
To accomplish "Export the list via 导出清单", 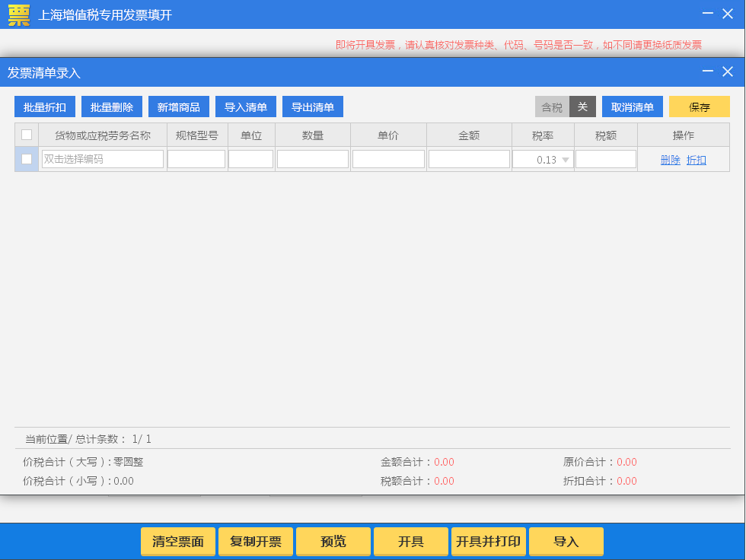I will pyautogui.click(x=313, y=107).
